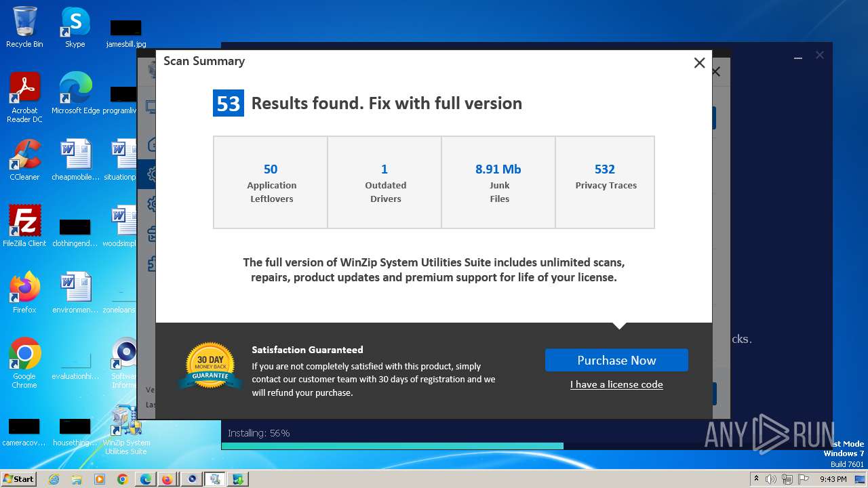Launch Edge from the taskbar
The image size is (868, 488).
tap(146, 479)
